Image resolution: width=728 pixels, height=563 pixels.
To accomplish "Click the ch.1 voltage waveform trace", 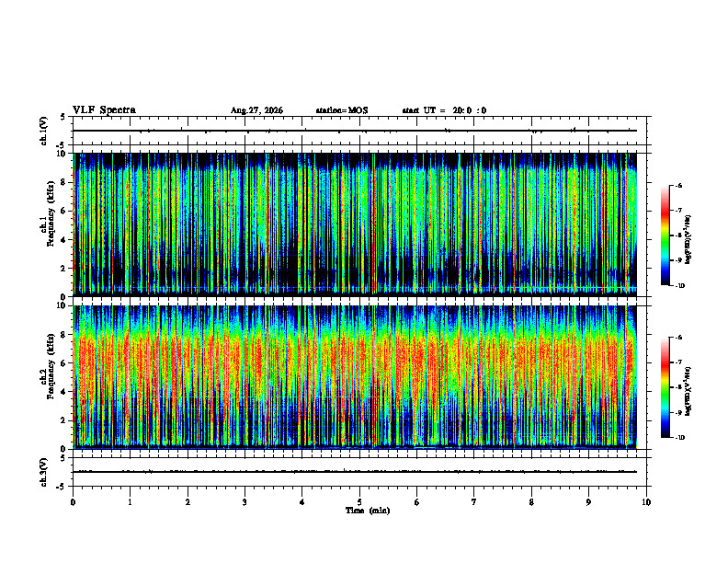I will pos(355,131).
